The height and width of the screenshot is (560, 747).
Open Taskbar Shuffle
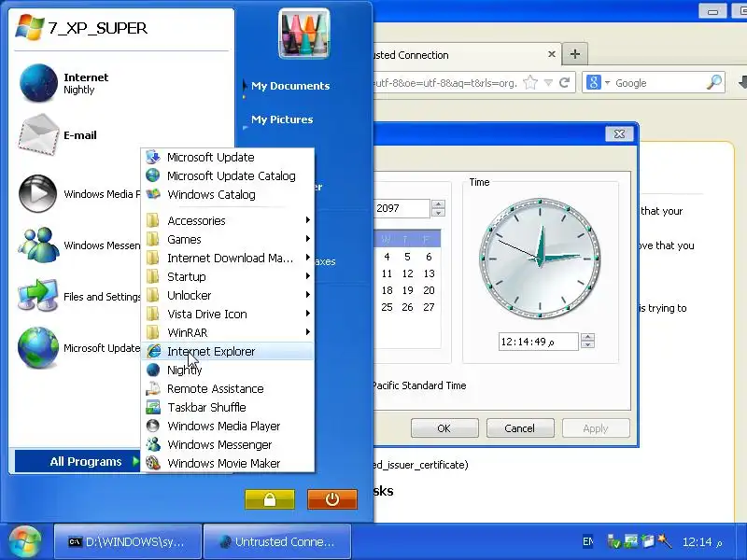[x=228, y=407]
